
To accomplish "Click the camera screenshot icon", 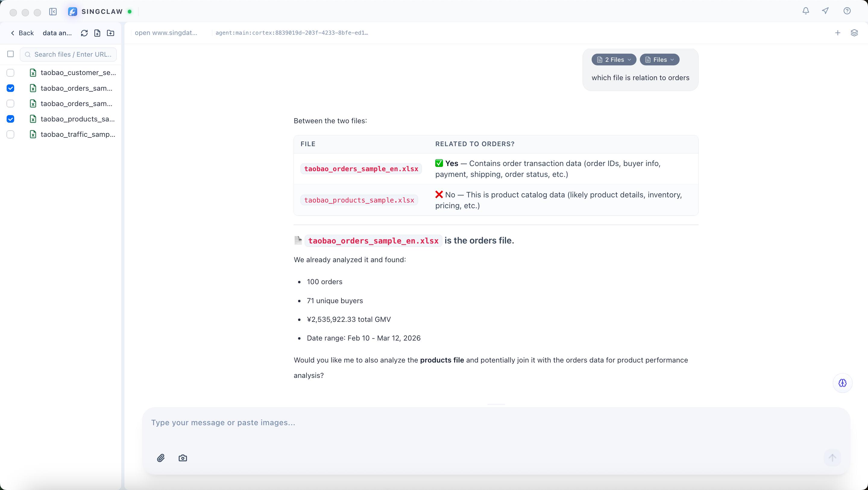I will (x=183, y=458).
